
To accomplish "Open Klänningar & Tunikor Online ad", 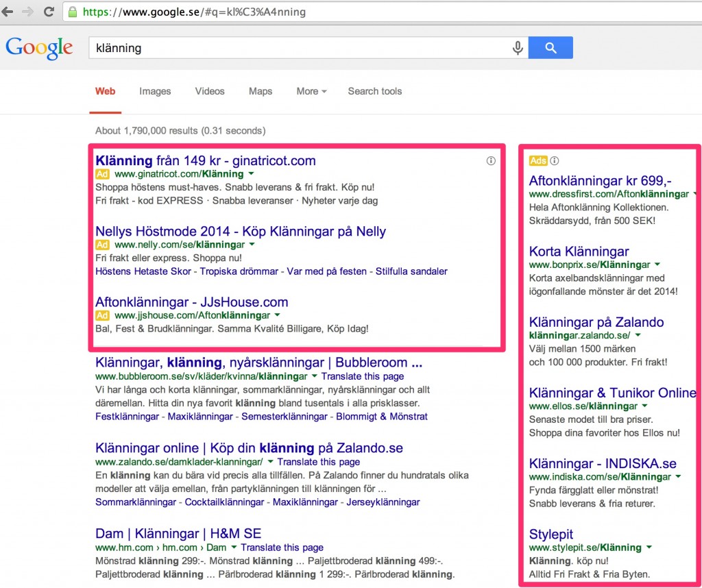I will point(612,393).
